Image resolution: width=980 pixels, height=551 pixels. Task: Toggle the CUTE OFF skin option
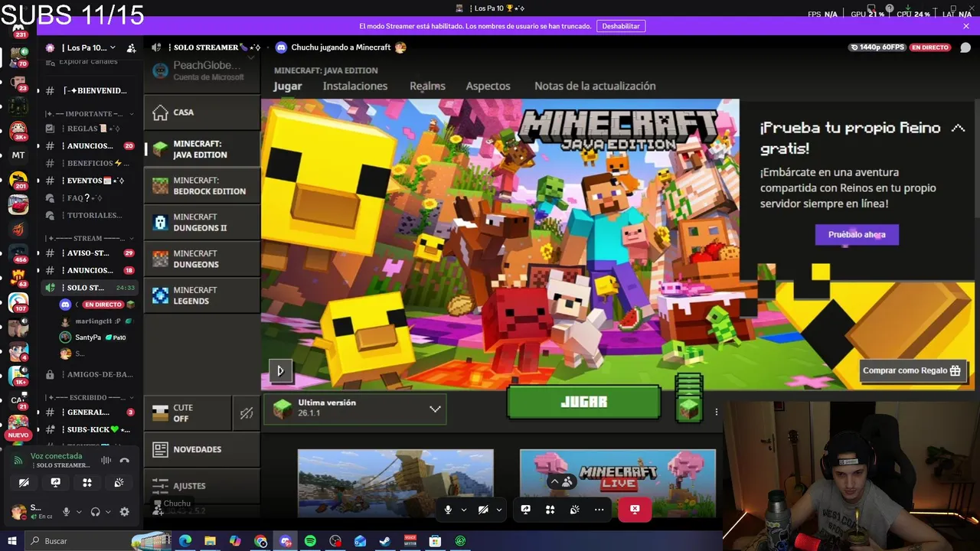(188, 413)
